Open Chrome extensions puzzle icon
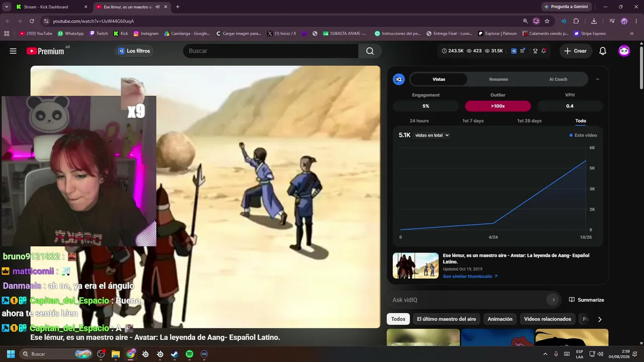Screen dimensions: 644x362 coord(576,21)
